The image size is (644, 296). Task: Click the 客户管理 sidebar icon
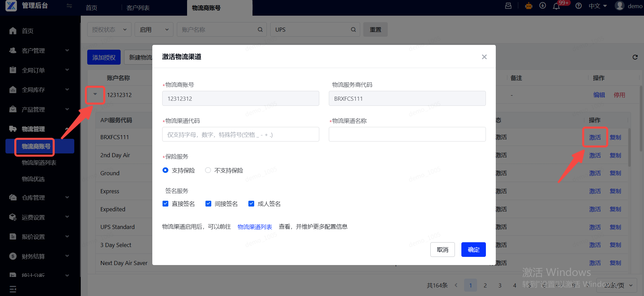point(13,50)
